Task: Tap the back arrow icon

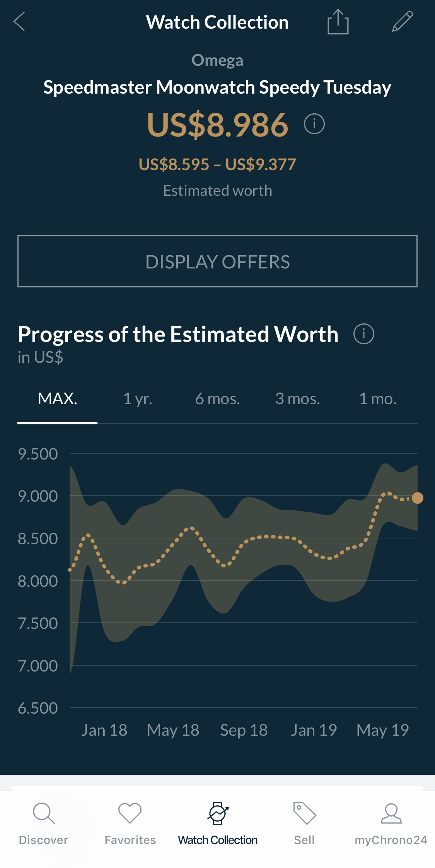Action: pyautogui.click(x=19, y=21)
